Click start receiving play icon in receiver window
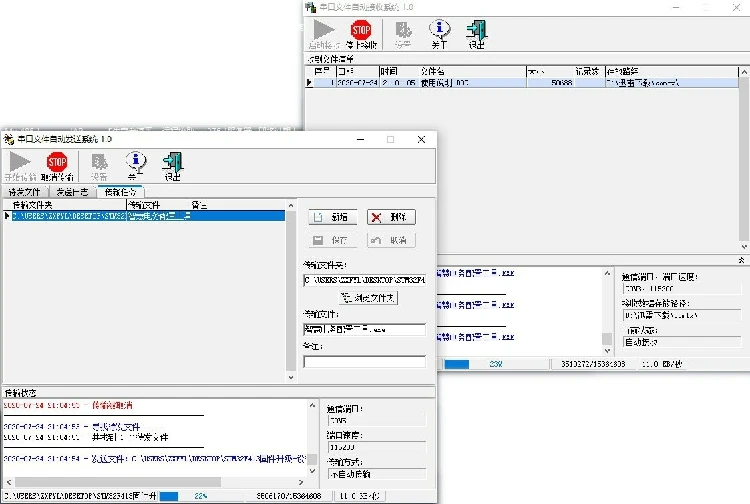The image size is (750, 504). coord(324,30)
